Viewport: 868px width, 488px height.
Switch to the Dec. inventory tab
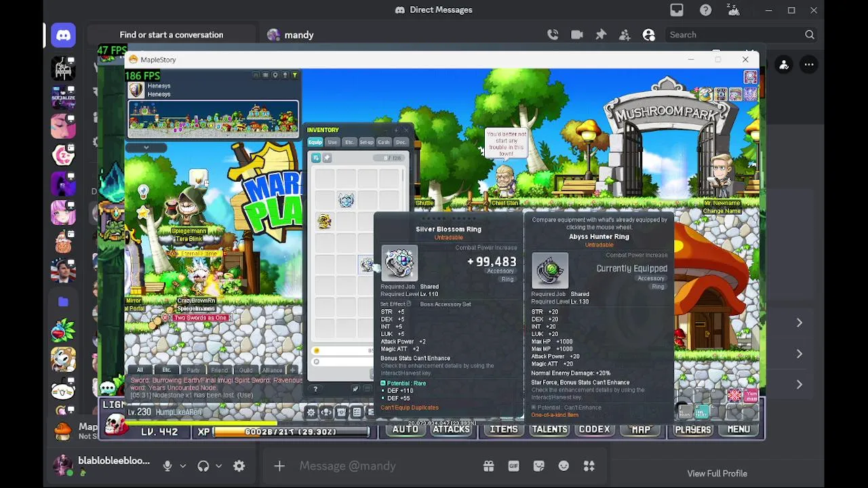pos(401,142)
